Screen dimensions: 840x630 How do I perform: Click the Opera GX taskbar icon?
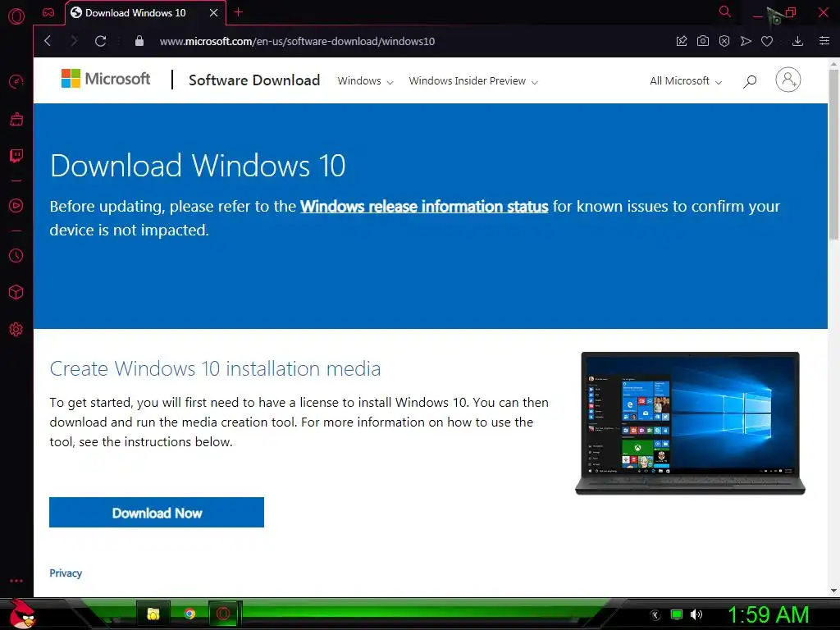click(224, 614)
